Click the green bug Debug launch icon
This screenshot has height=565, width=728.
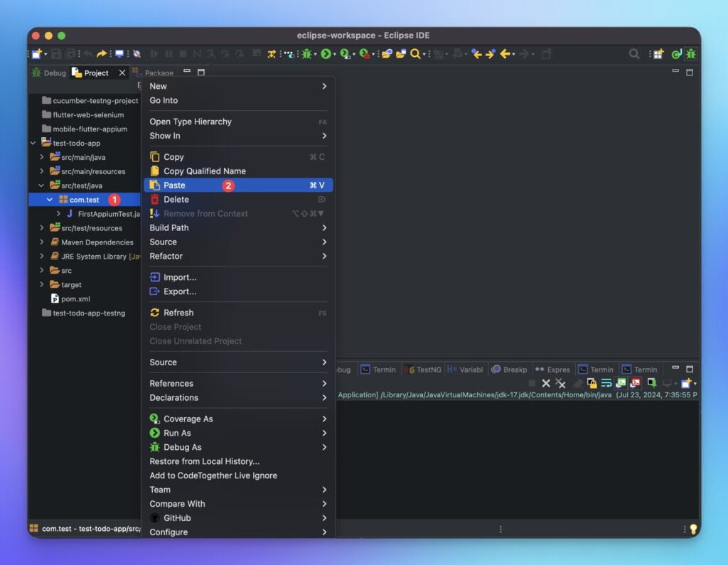pyautogui.click(x=306, y=54)
